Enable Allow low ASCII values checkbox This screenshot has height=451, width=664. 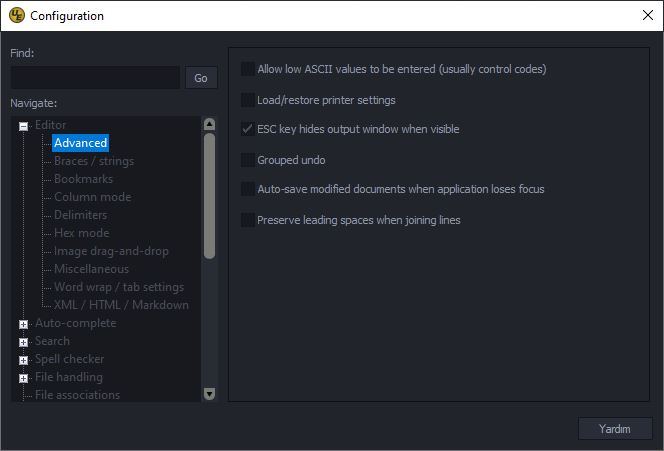point(248,69)
